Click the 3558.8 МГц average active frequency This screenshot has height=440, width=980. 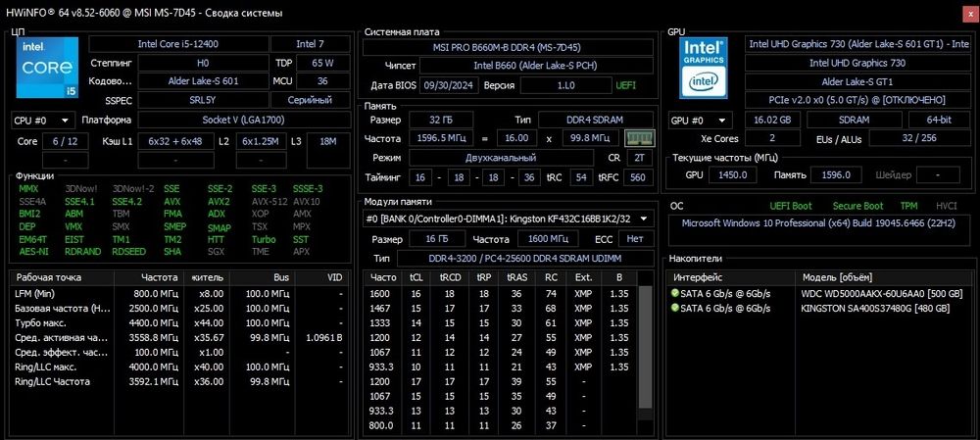pyautogui.click(x=156, y=337)
